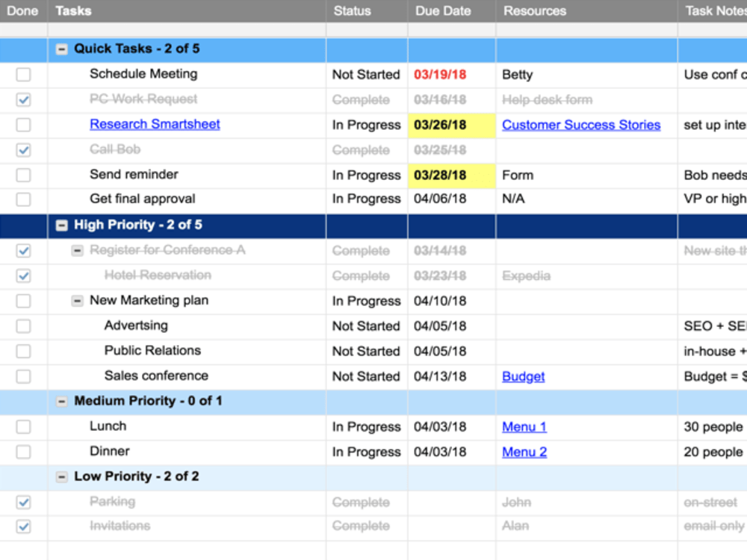Open the Menu 1 link
This screenshot has width=747, height=560.
(524, 426)
